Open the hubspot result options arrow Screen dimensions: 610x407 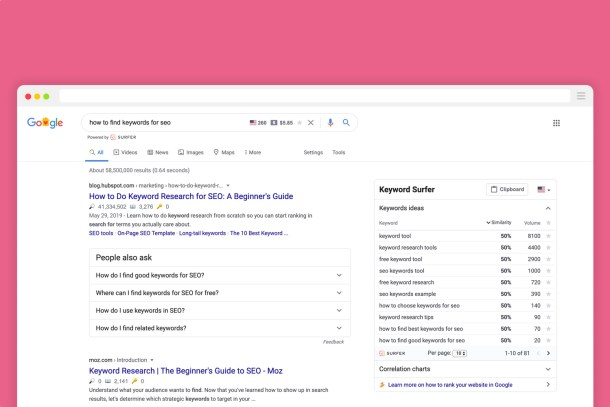228,186
